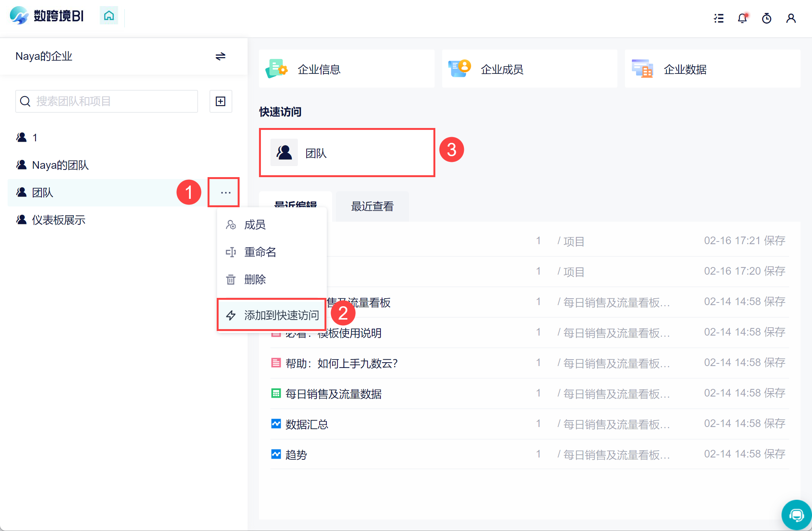Open the task list icon
Image resolution: width=812 pixels, height=531 pixels.
pyautogui.click(x=719, y=18)
